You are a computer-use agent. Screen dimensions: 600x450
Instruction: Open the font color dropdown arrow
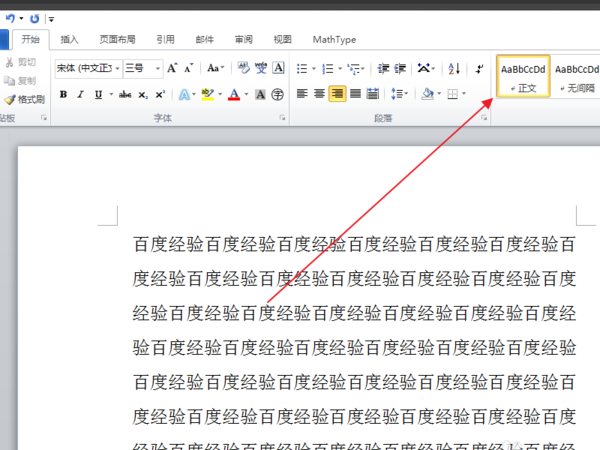click(x=246, y=94)
